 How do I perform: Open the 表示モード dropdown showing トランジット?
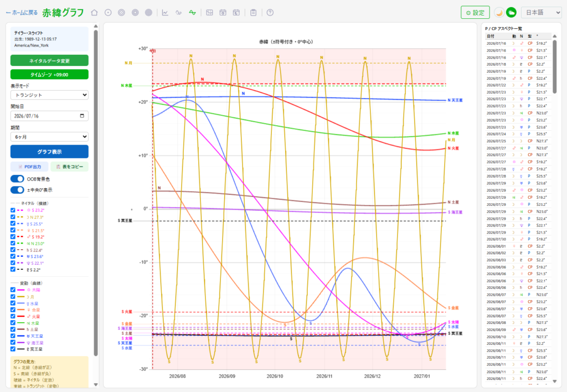[49, 95]
